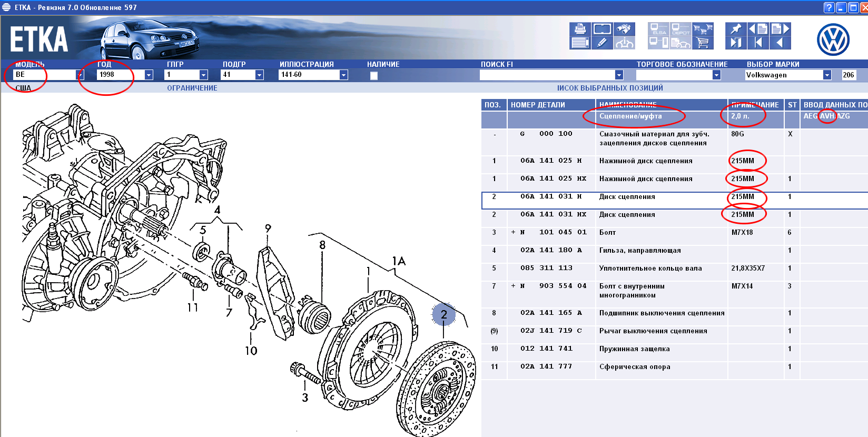
Task: Click the Volkswagen logo
Action: tap(833, 39)
